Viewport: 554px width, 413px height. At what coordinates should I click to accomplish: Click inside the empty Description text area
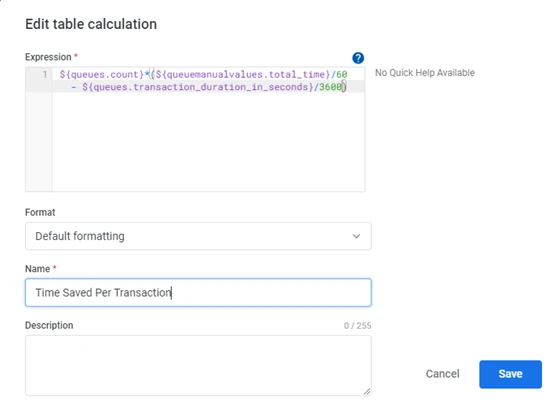198,365
